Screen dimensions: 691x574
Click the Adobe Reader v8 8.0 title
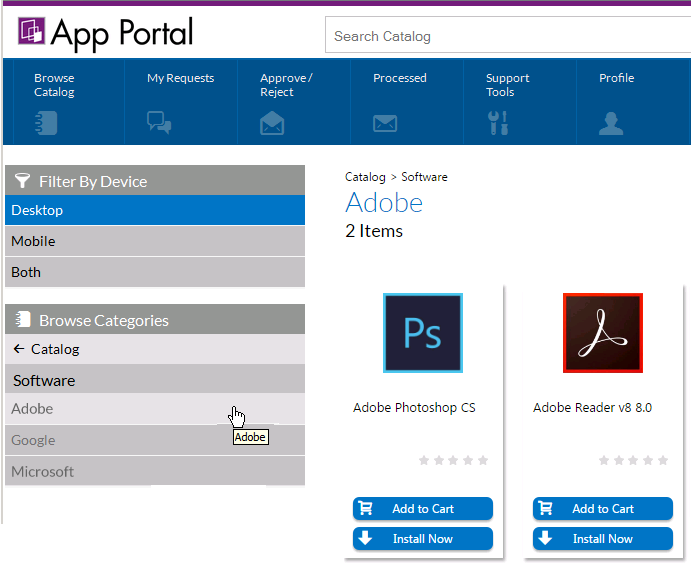click(x=592, y=407)
